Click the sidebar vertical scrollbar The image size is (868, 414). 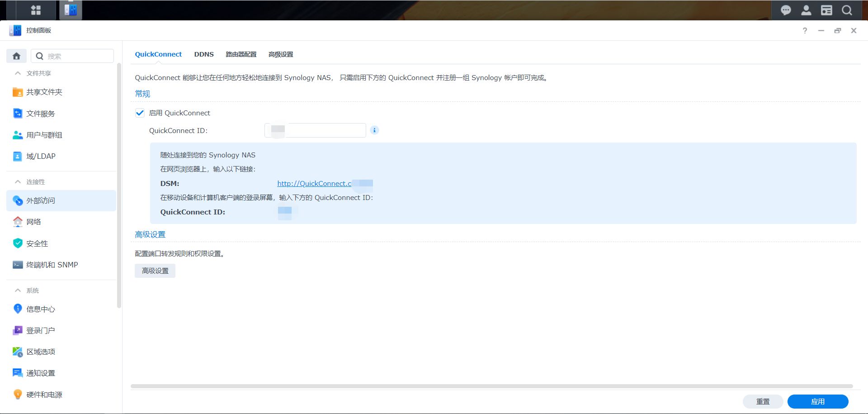point(119,186)
